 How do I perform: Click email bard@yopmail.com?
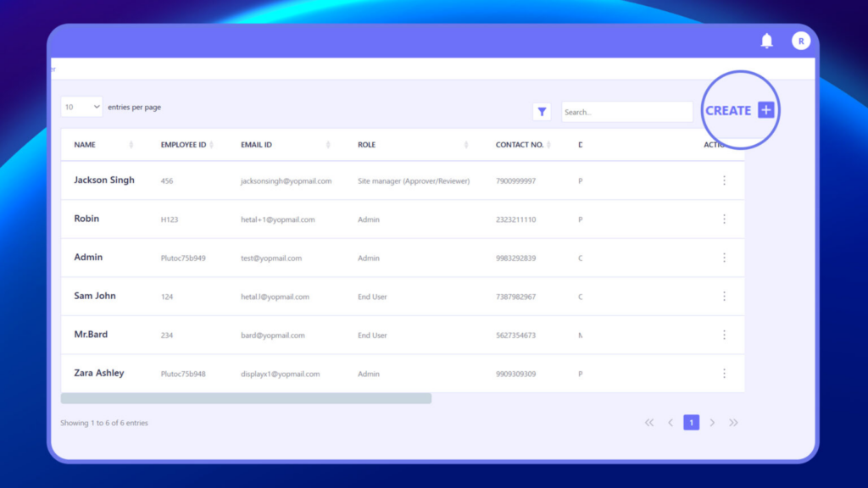click(x=273, y=335)
